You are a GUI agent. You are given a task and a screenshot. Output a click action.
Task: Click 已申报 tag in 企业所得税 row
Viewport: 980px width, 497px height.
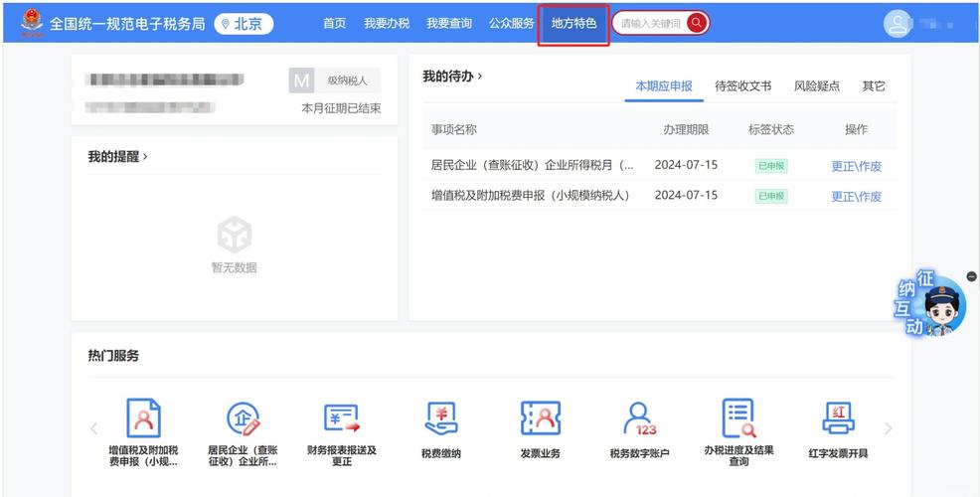(771, 166)
